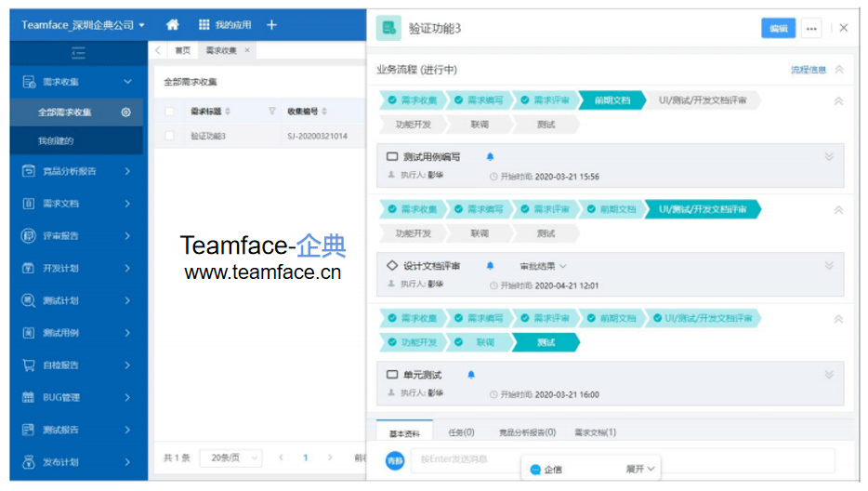Open 20条/页 page size dropdown
The height and width of the screenshot is (491, 868).
tap(230, 458)
